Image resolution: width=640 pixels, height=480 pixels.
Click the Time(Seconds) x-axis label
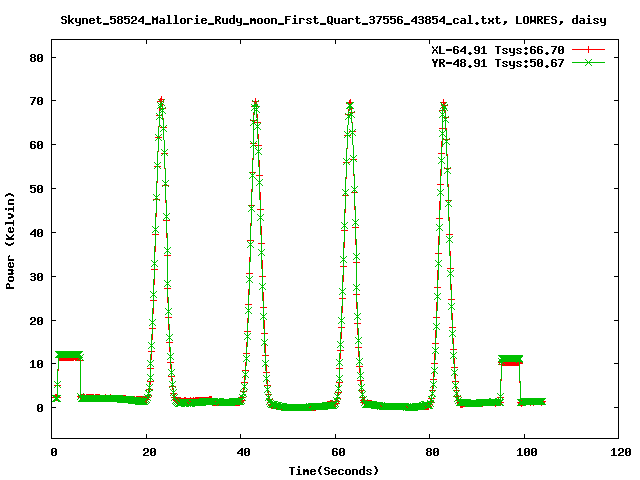click(333, 471)
